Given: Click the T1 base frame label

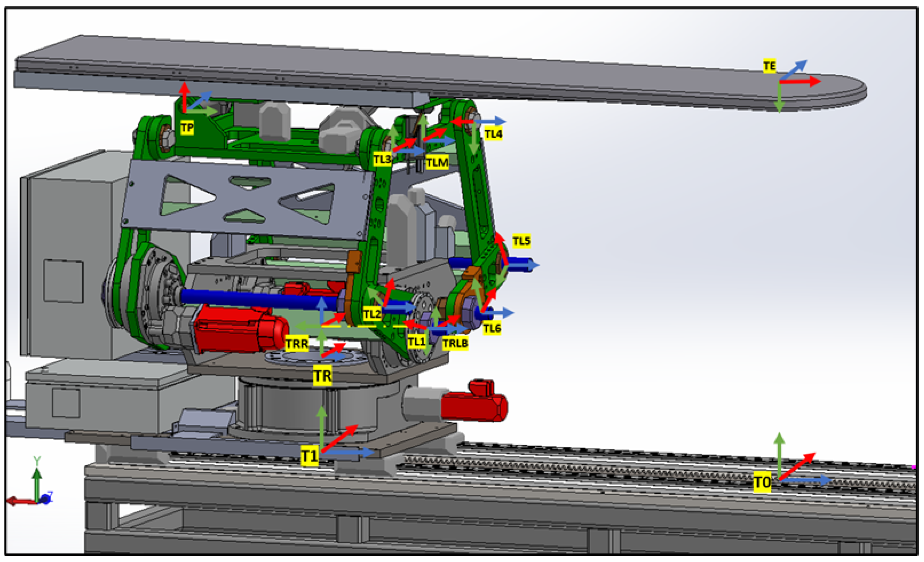Looking at the screenshot, I should click(309, 456).
